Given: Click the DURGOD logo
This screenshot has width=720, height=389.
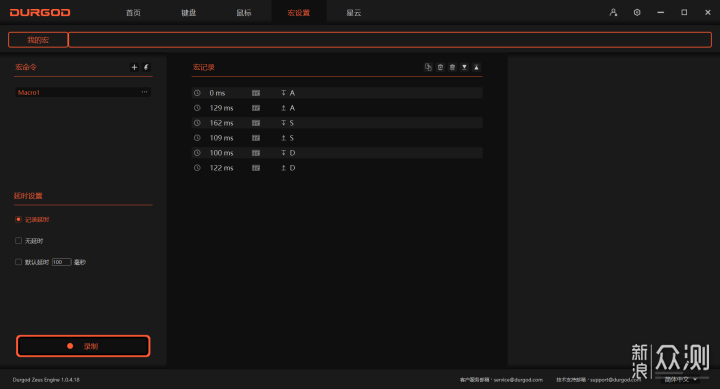Looking at the screenshot, I should (40, 12).
